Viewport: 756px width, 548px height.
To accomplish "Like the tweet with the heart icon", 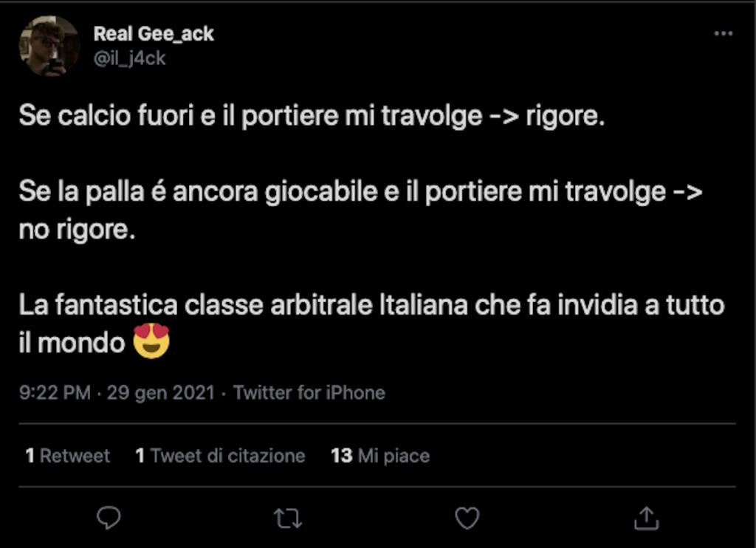I will coord(467,518).
